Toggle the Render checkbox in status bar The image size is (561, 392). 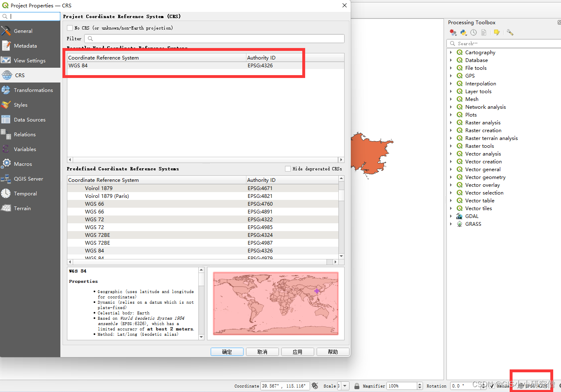pyautogui.click(x=492, y=386)
